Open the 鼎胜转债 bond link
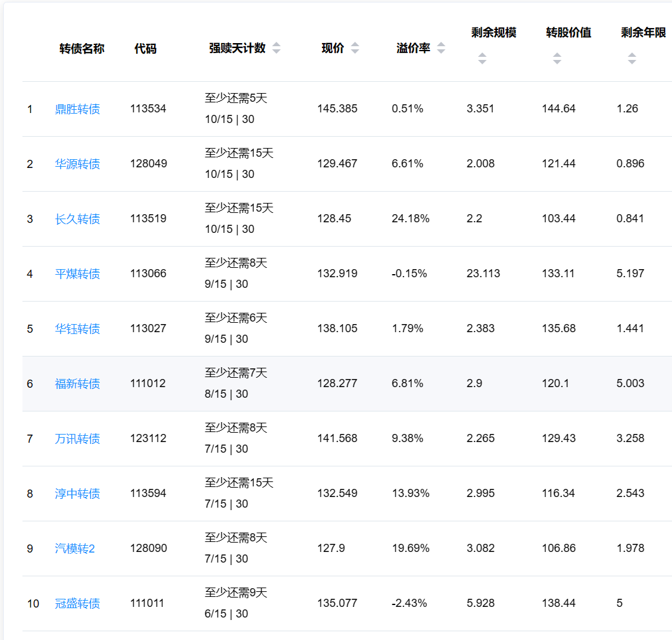Screen dimensions: 672x640 (x=77, y=109)
